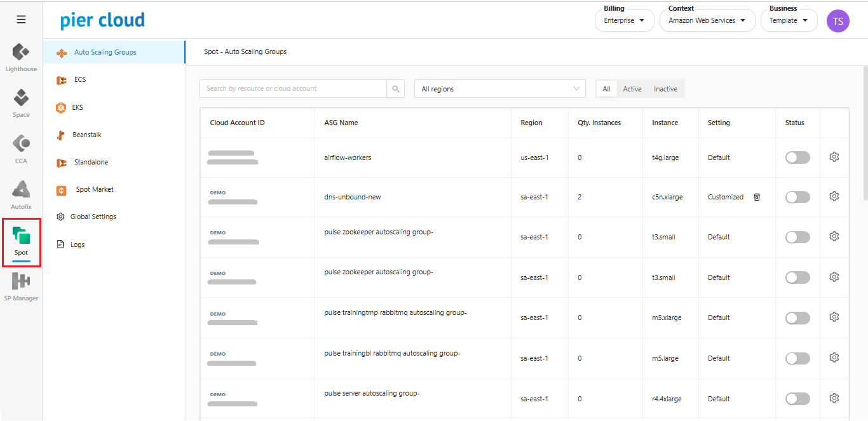
Task: Click the search by resource input field
Action: pos(293,89)
